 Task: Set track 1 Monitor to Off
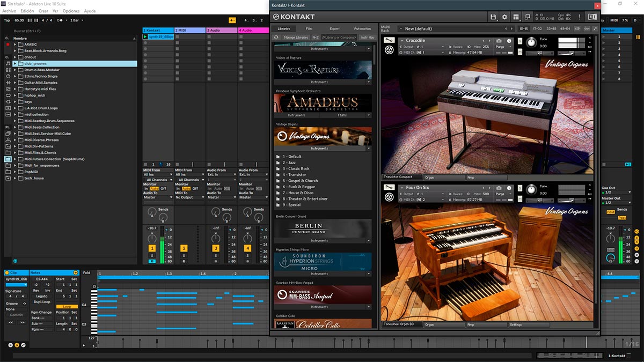tap(164, 189)
